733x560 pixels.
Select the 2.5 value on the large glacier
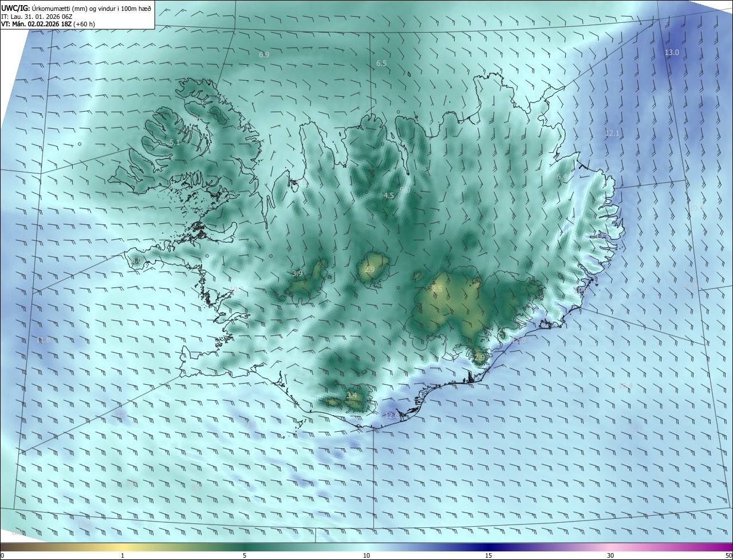pyautogui.click(x=437, y=289)
